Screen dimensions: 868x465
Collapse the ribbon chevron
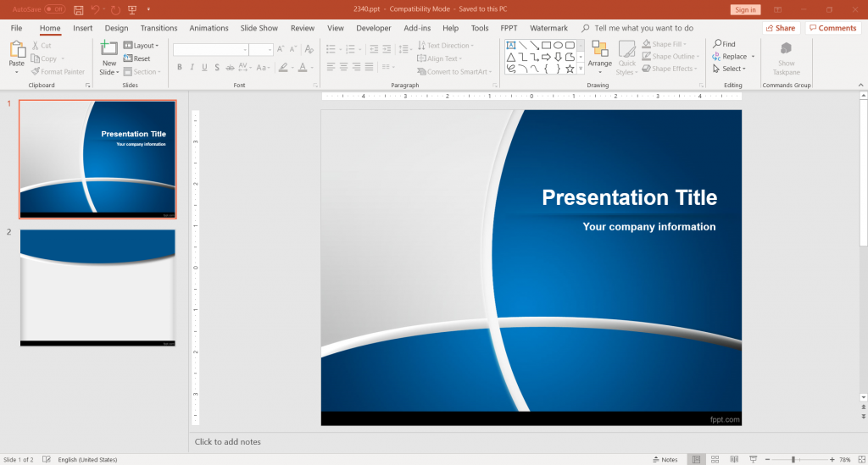[861, 86]
